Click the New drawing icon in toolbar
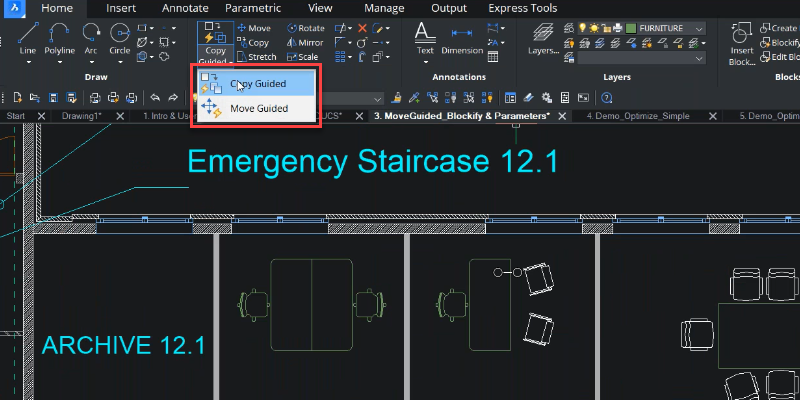The image size is (800, 400). 17,98
